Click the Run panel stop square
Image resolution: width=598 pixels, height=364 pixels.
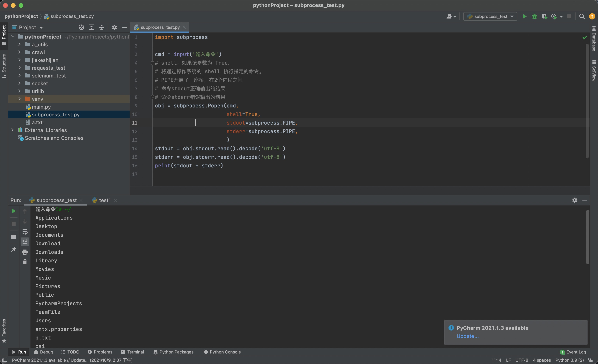(x=14, y=224)
